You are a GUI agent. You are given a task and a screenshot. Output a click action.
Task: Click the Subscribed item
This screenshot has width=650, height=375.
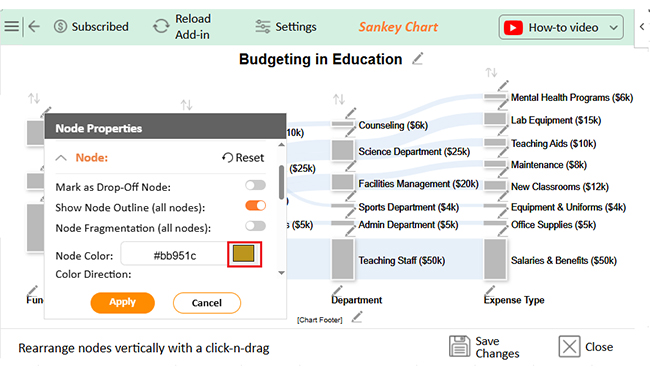pos(91,27)
